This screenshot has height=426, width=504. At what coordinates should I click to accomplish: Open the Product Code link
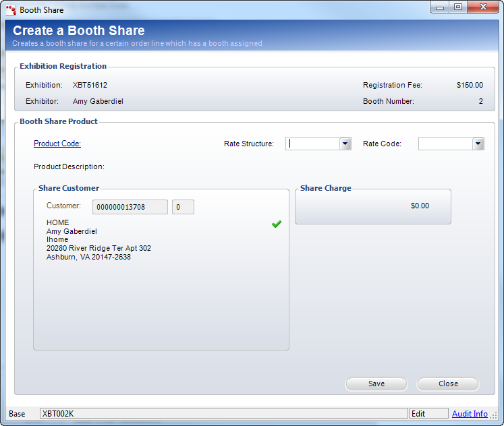[x=57, y=144]
